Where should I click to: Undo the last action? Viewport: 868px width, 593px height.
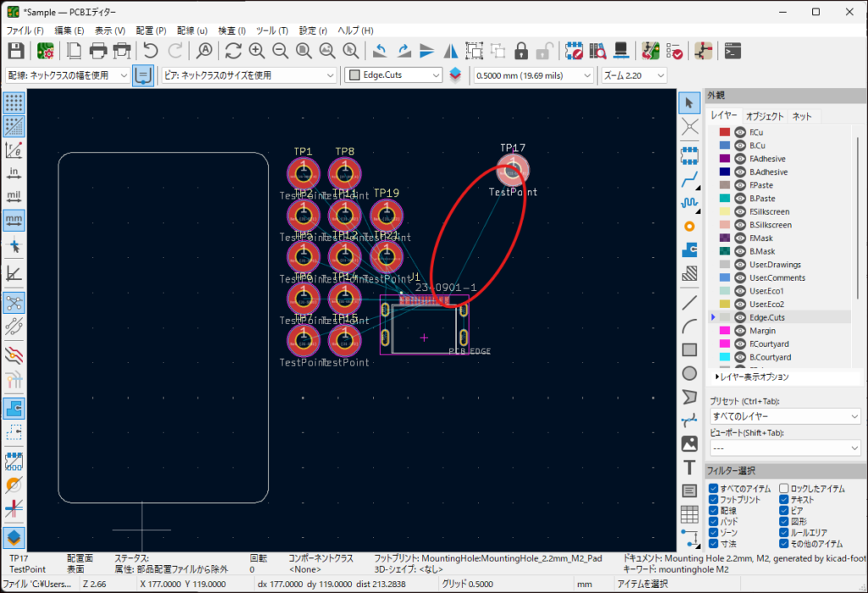pyautogui.click(x=151, y=50)
